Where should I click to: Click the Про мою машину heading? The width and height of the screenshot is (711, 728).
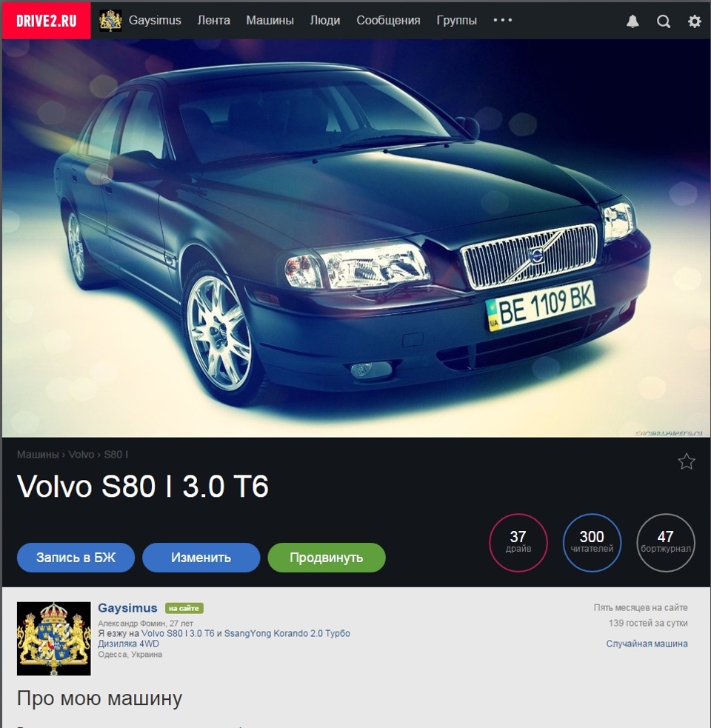point(99,698)
